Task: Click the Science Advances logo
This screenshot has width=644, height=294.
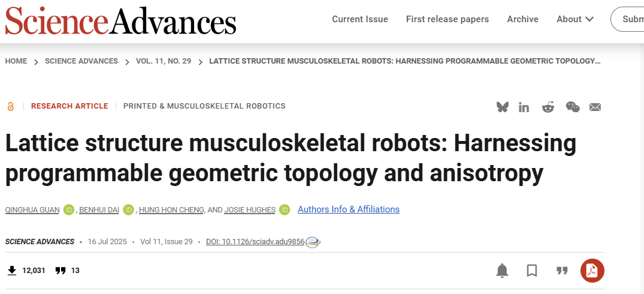Action: pyautogui.click(x=120, y=21)
